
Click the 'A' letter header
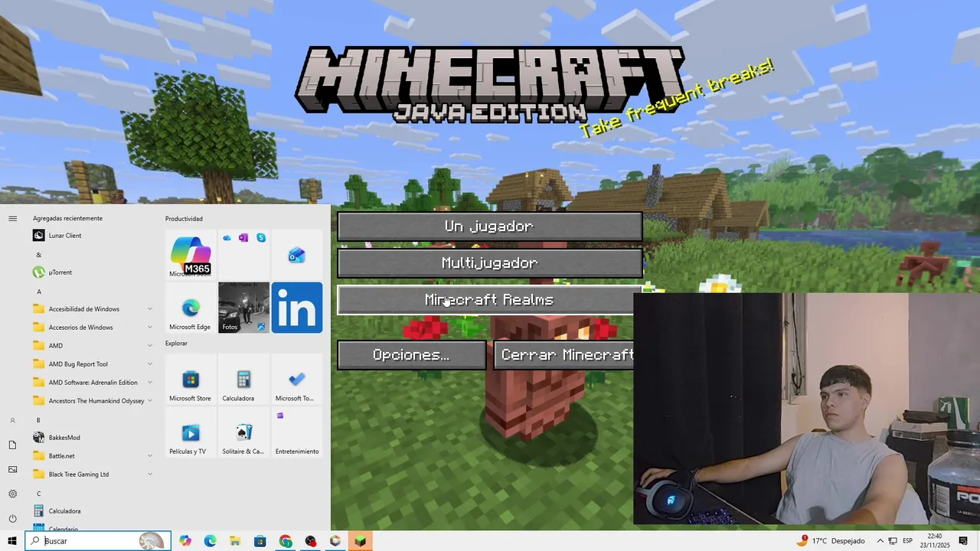(x=39, y=292)
